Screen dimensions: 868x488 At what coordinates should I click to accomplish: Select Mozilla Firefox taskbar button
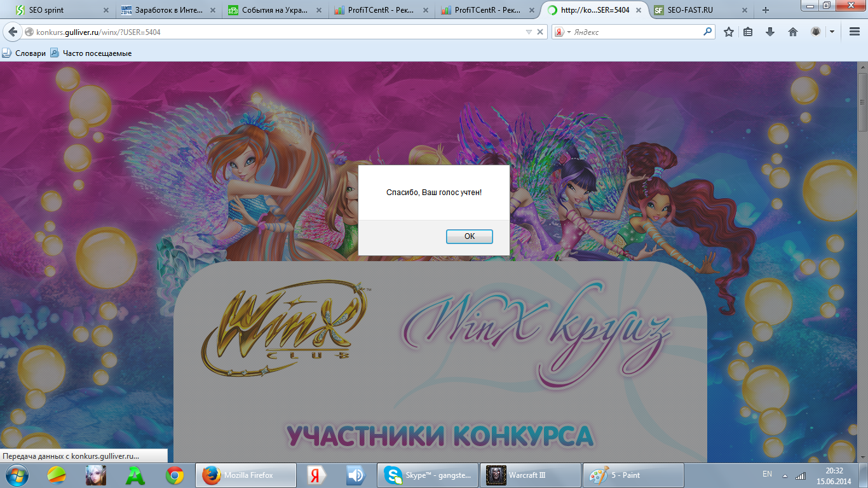(x=245, y=475)
